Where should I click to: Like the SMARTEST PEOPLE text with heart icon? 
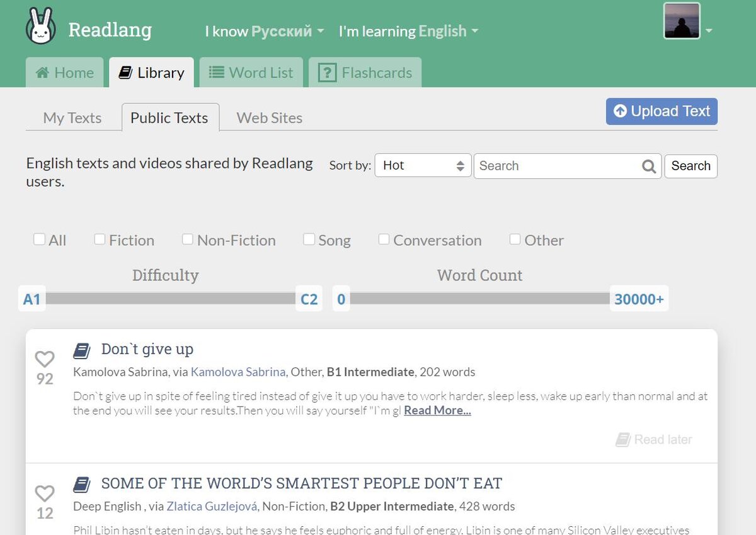tap(45, 493)
